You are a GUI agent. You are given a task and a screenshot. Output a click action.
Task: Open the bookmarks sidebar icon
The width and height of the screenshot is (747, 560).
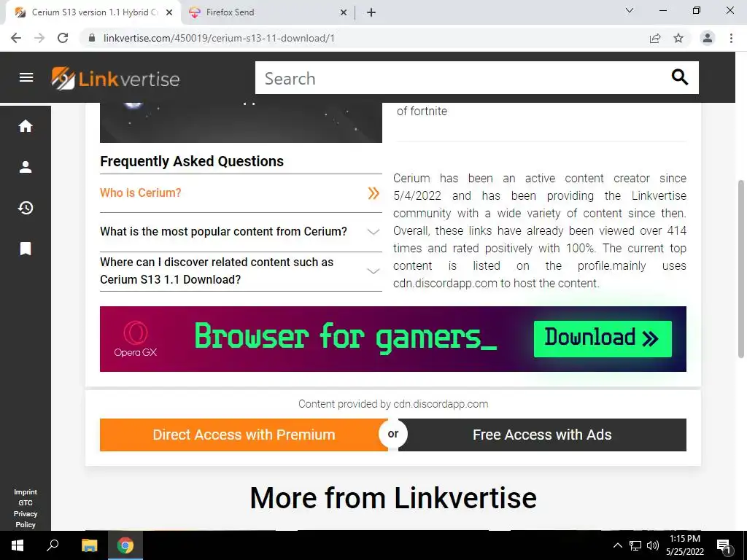click(26, 249)
